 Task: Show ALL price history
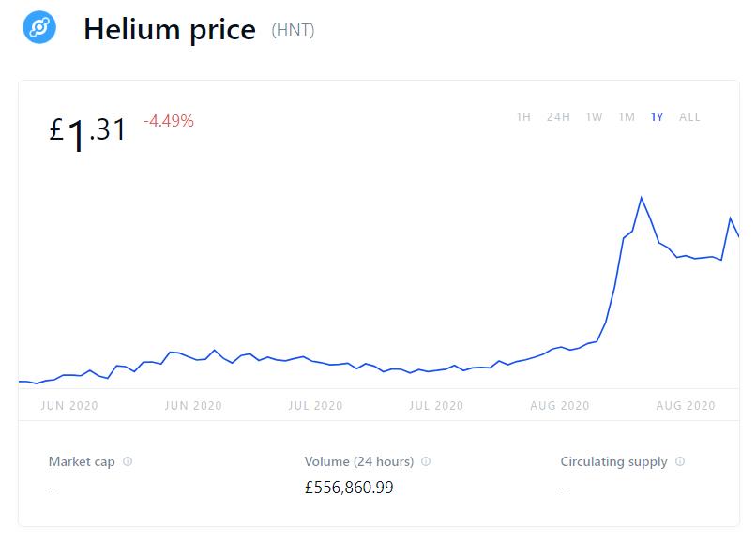click(689, 117)
